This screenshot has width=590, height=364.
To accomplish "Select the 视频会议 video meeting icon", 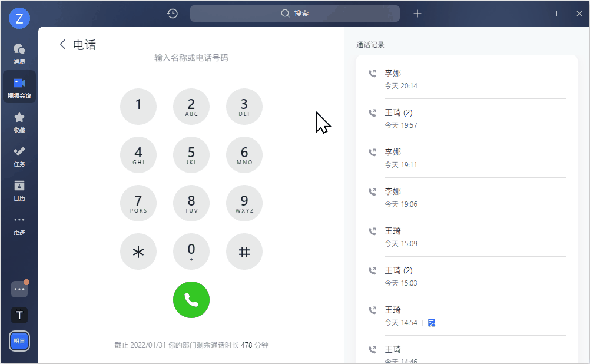I will point(19,87).
